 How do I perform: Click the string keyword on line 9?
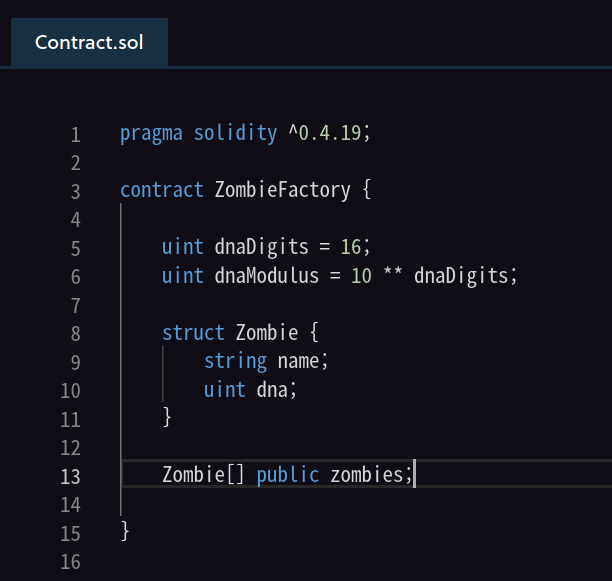[235, 360]
